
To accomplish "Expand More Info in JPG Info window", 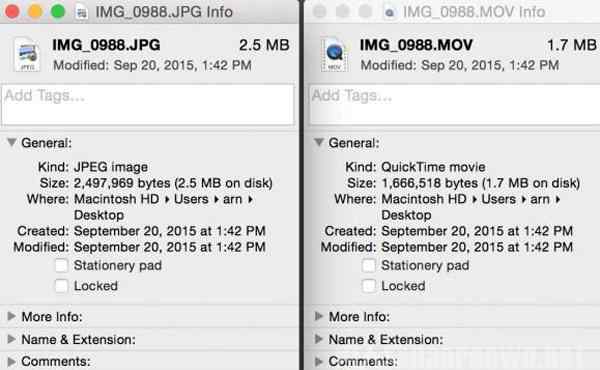I will pyautogui.click(x=11, y=316).
